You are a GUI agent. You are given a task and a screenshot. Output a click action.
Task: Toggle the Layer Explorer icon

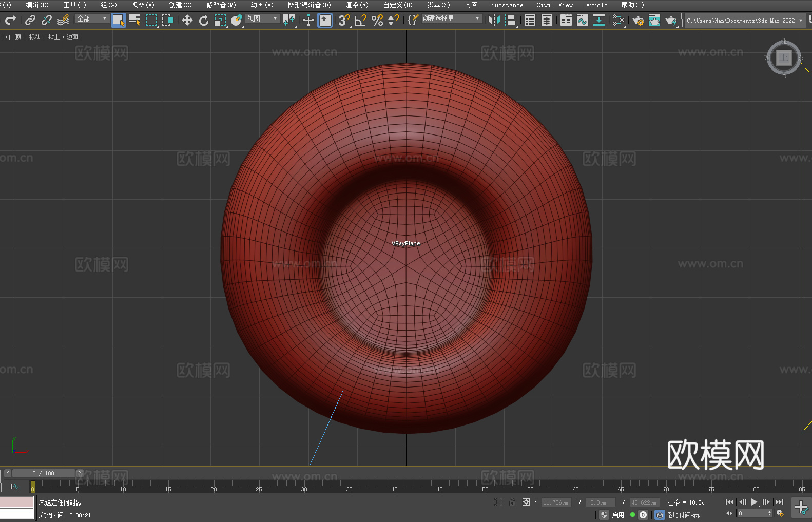coord(547,20)
